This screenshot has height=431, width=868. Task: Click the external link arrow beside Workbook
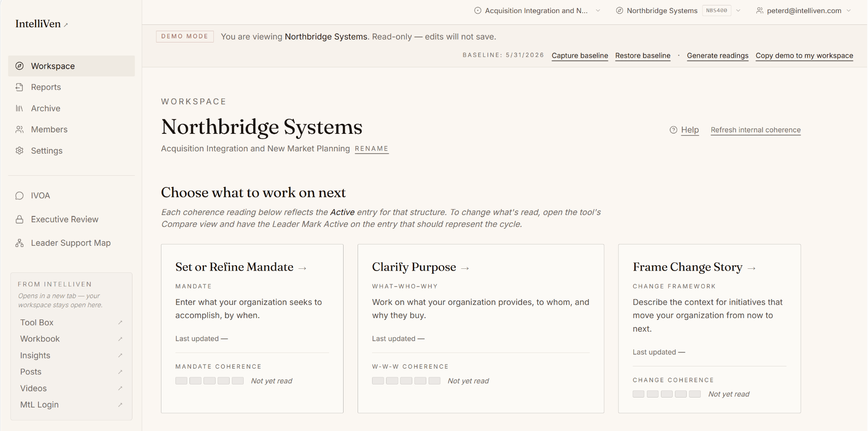click(120, 339)
